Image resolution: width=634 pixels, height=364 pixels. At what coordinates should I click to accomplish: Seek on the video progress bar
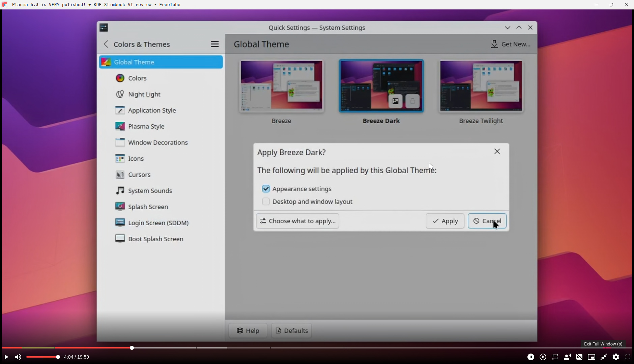point(317,347)
